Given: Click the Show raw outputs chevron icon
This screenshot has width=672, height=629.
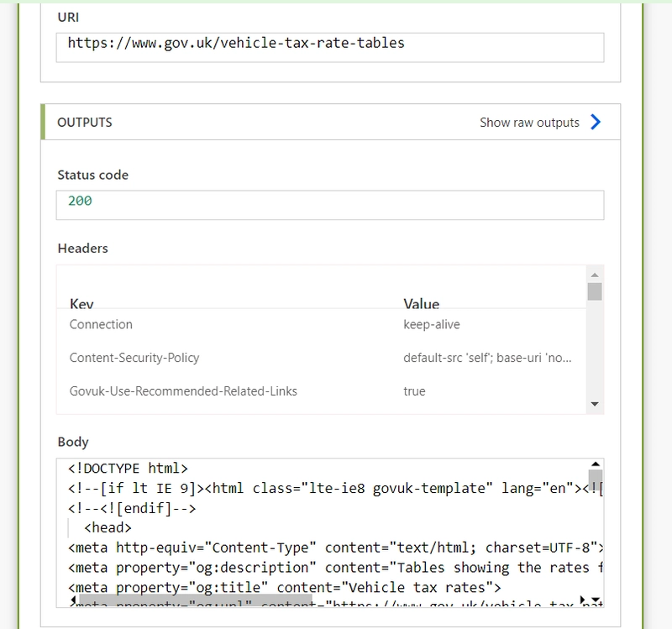Looking at the screenshot, I should point(596,122).
